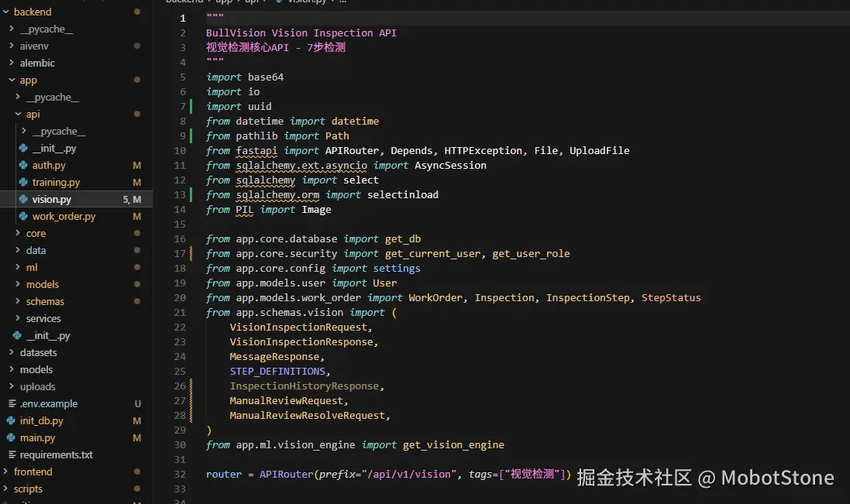Click Python icon of app-level __init__.py
The width and height of the screenshot is (850, 504).
click(x=17, y=335)
